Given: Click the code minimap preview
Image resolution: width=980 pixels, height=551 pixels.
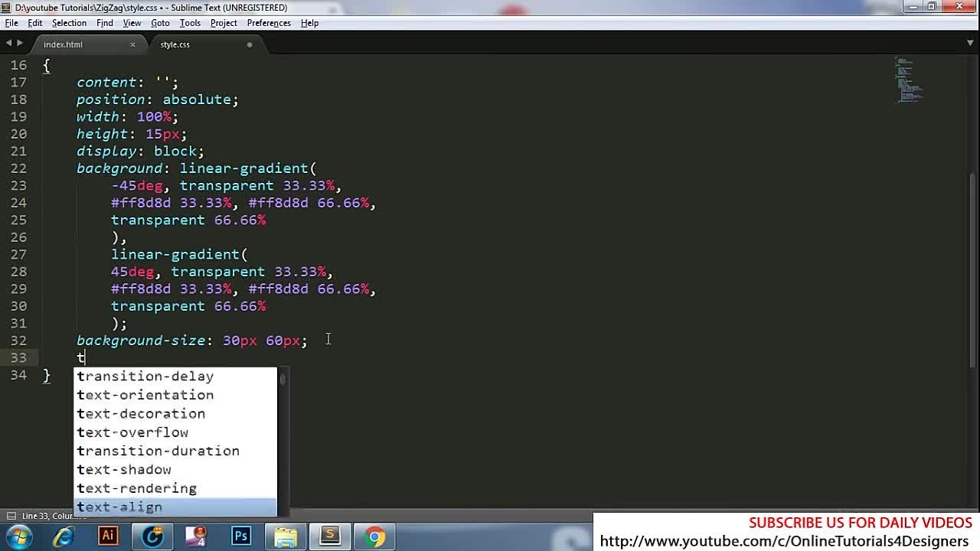Looking at the screenshot, I should tap(909, 80).
